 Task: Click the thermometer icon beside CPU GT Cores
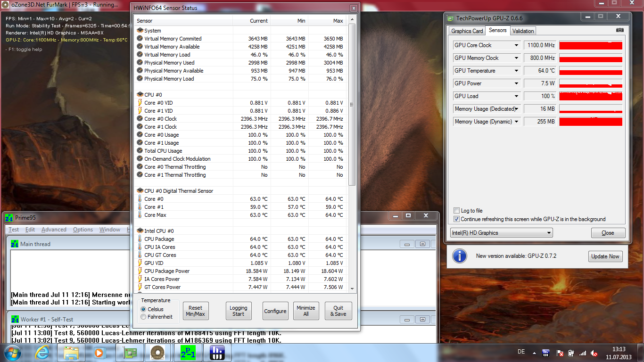point(140,255)
